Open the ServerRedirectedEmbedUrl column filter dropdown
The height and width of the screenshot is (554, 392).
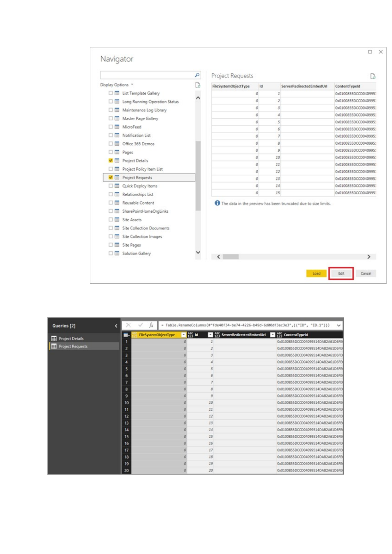(273, 335)
